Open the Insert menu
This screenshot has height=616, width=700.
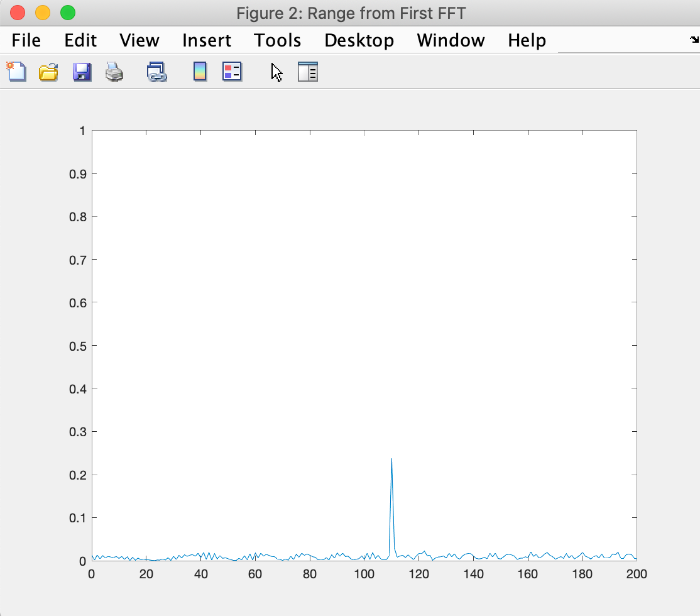tap(207, 40)
